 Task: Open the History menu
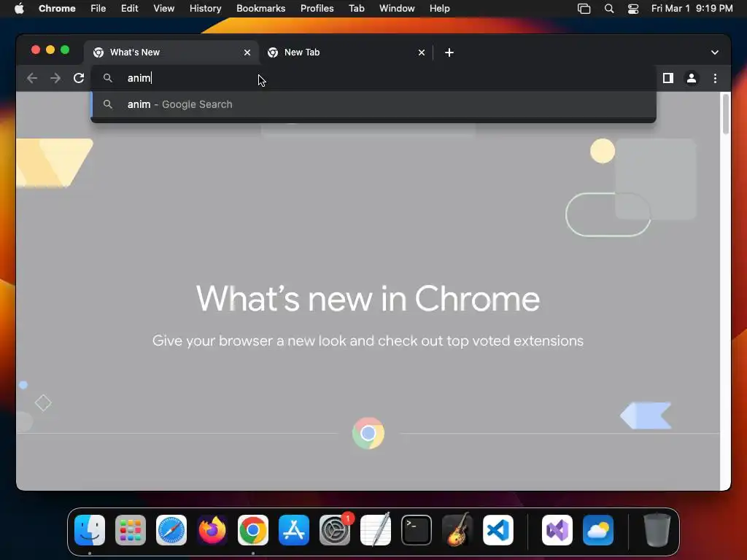(205, 9)
